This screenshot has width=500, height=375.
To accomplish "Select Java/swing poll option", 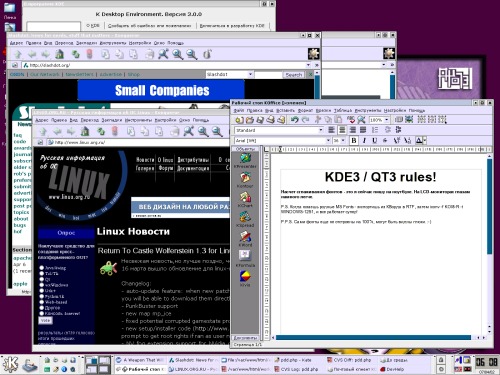I will (x=42, y=268).
